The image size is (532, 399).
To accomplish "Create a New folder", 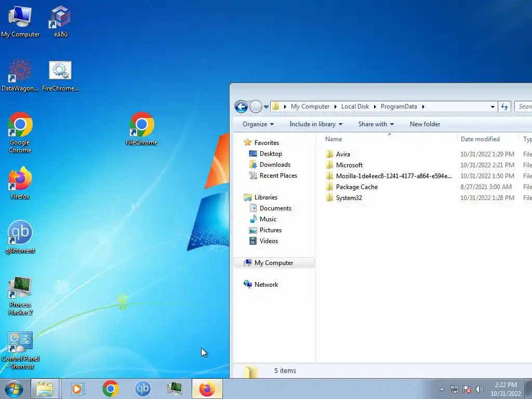I will (x=425, y=124).
